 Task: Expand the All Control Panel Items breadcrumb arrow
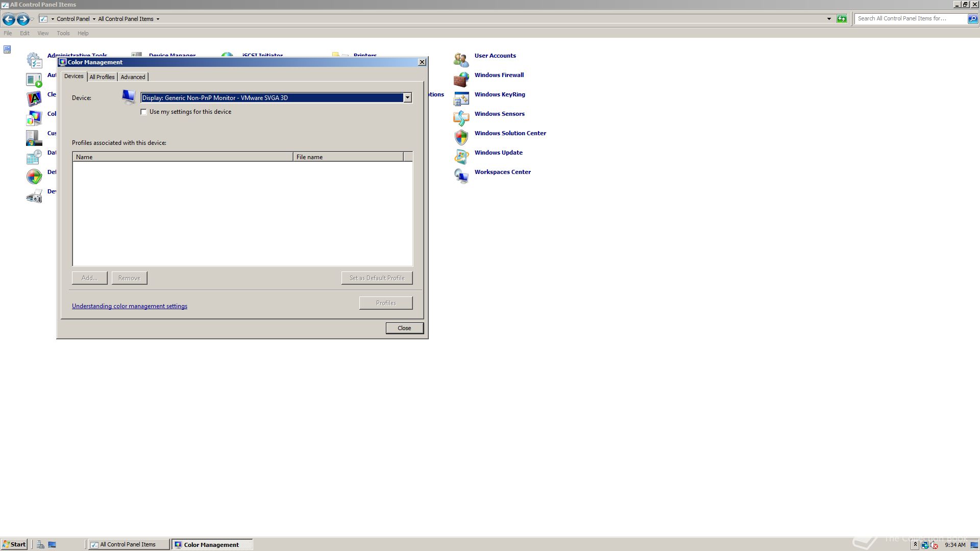tap(158, 19)
